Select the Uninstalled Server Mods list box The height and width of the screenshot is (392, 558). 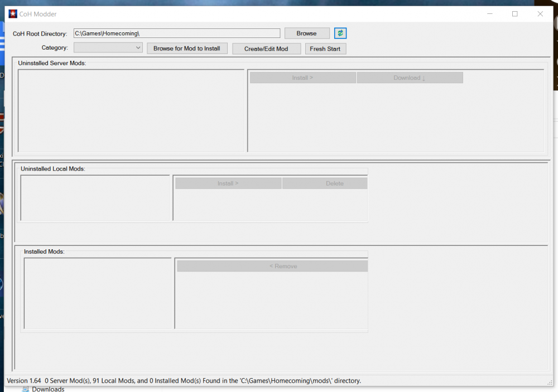click(x=131, y=110)
